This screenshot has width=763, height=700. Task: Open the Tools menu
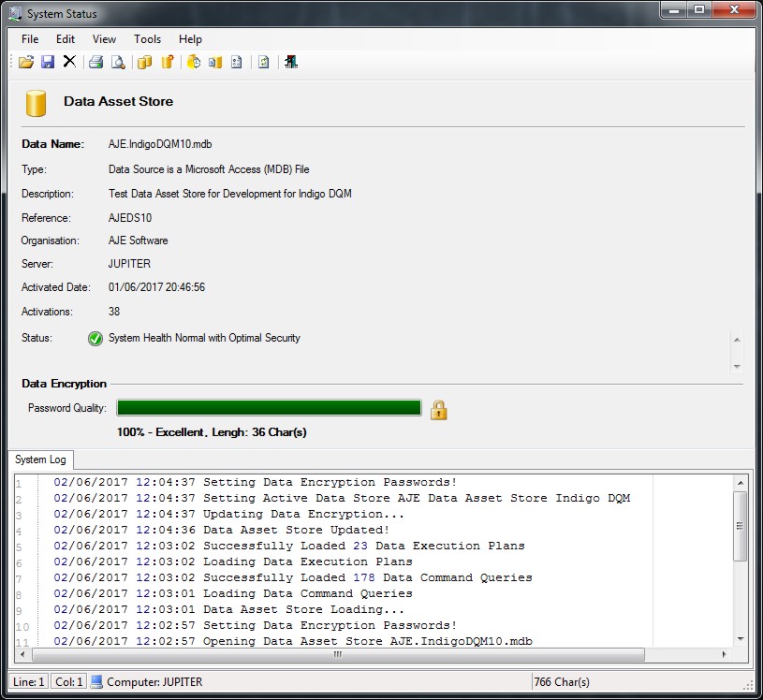[x=147, y=39]
